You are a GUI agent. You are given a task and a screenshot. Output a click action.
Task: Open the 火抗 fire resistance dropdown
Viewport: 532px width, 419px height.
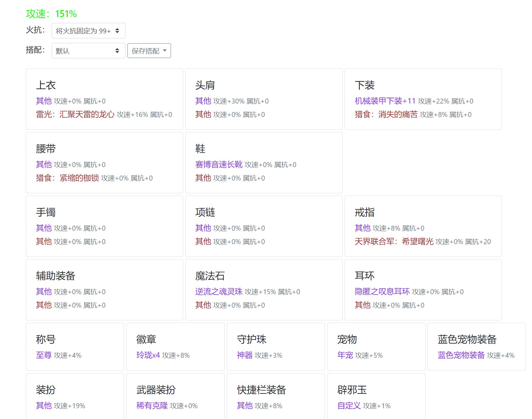point(88,31)
